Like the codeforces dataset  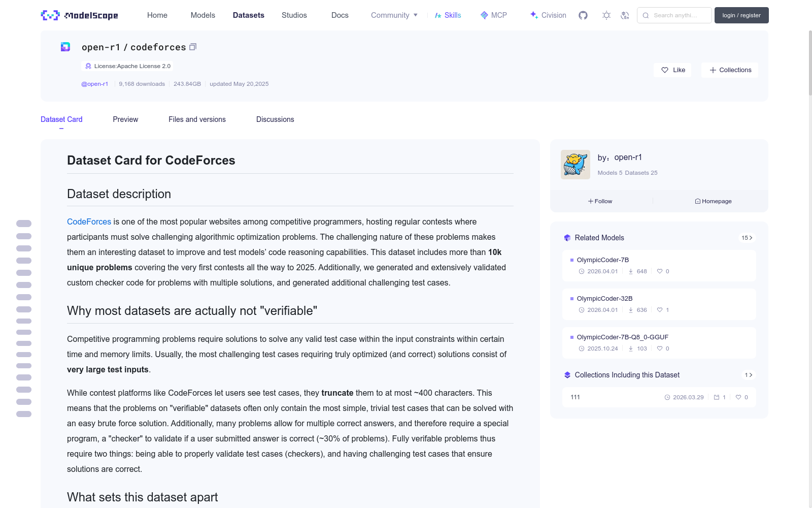[672, 70]
